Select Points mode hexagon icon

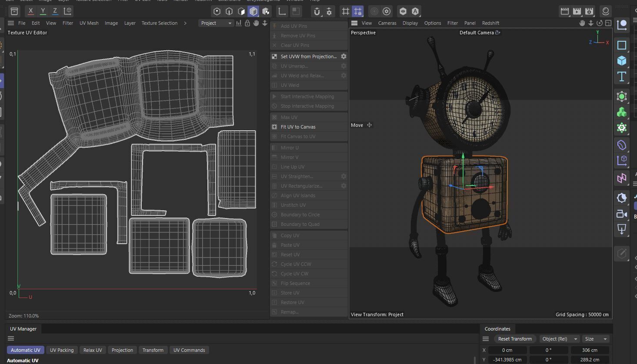(217, 11)
